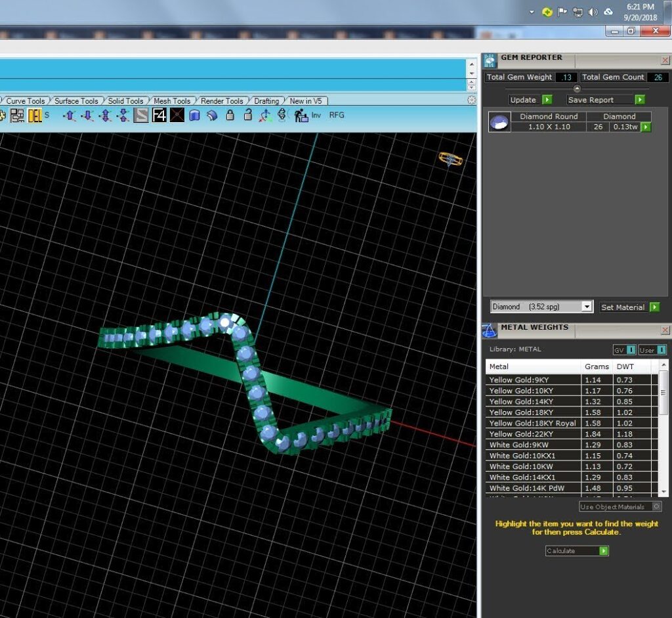
Task: Click the worker with box icon
Action: [301, 115]
